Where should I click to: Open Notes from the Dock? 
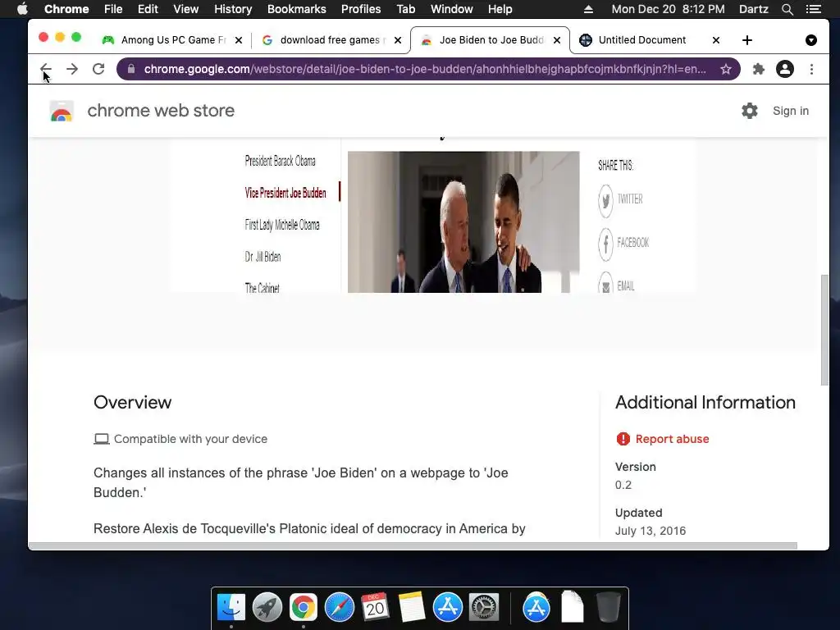click(x=412, y=608)
